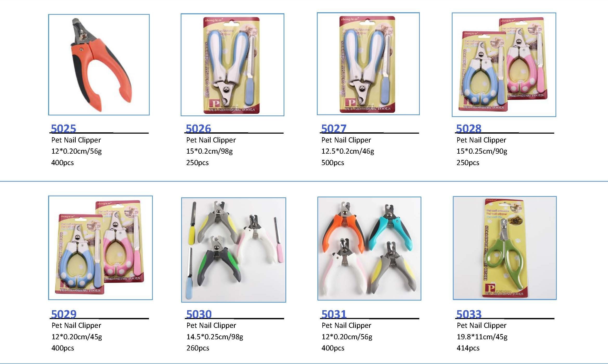
Task: Select the 5030 product number
Action: [199, 314]
